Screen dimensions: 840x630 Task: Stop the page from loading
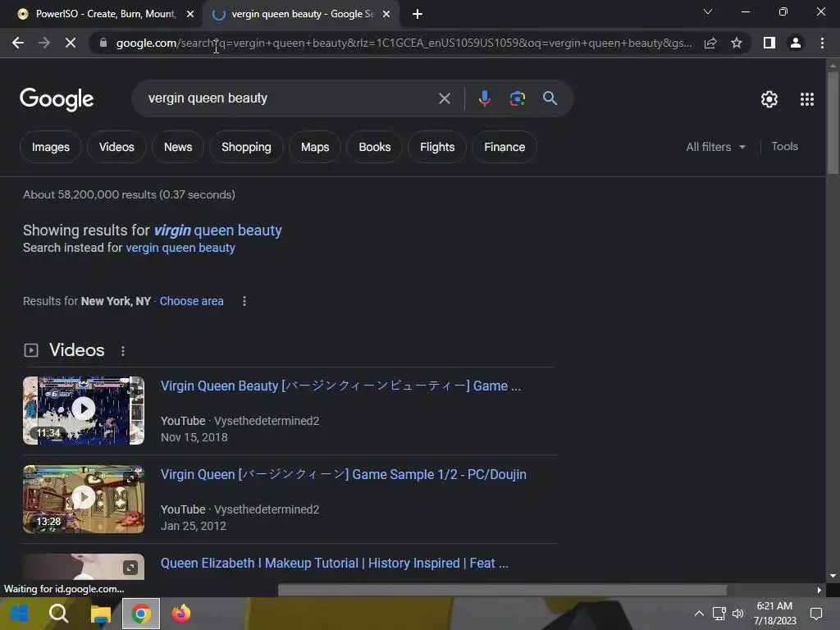71,43
